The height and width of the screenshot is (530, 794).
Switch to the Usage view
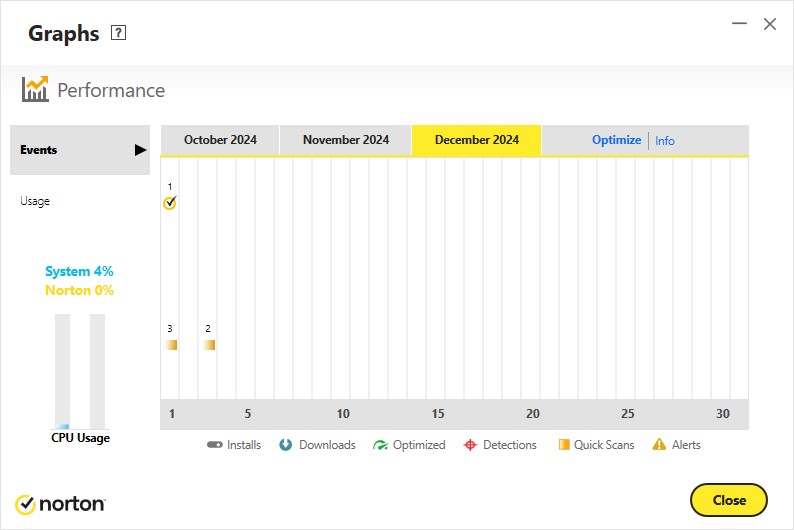pyautogui.click(x=35, y=201)
